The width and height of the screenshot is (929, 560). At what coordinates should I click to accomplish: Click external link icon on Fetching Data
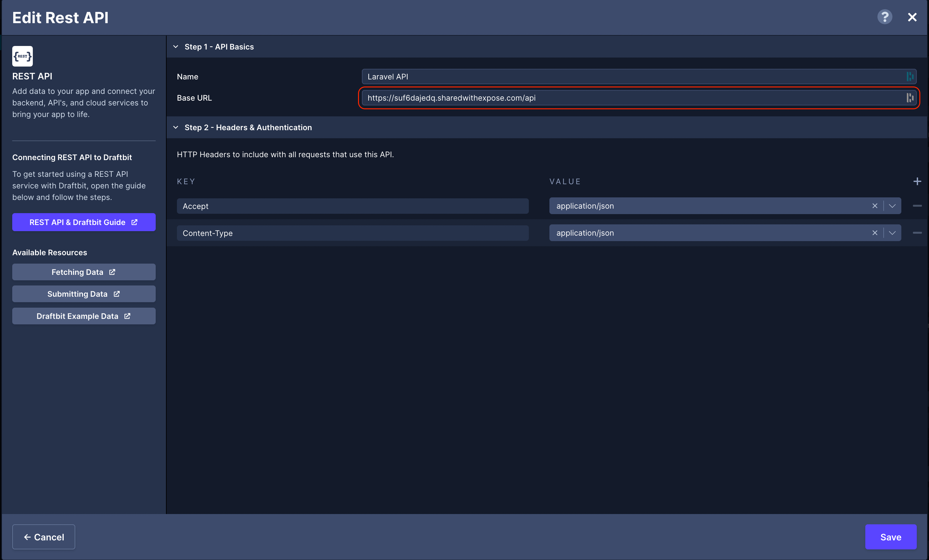(x=112, y=272)
